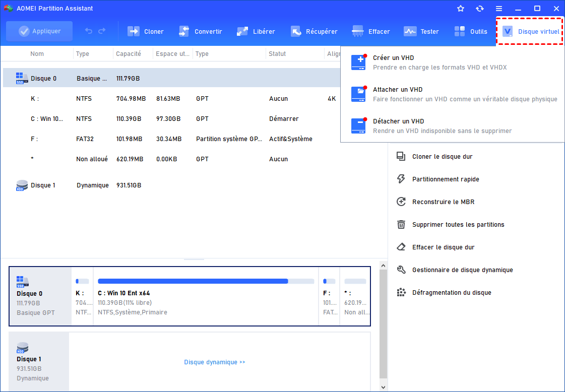Open the Libérer toolbar item
565x392 pixels.
click(256, 32)
